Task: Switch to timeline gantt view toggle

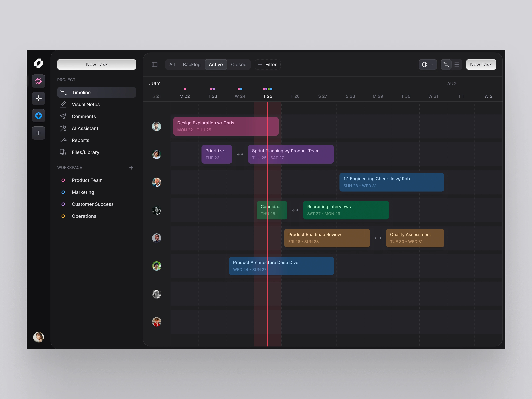Action: click(x=446, y=65)
